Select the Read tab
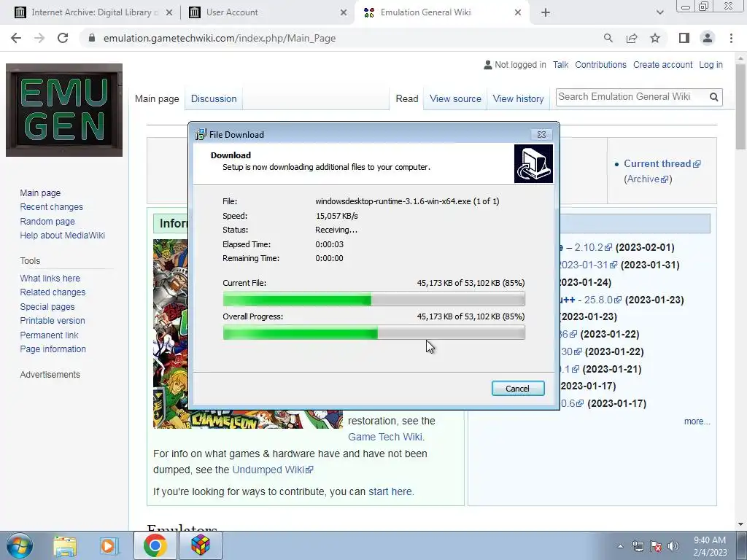 coord(407,98)
